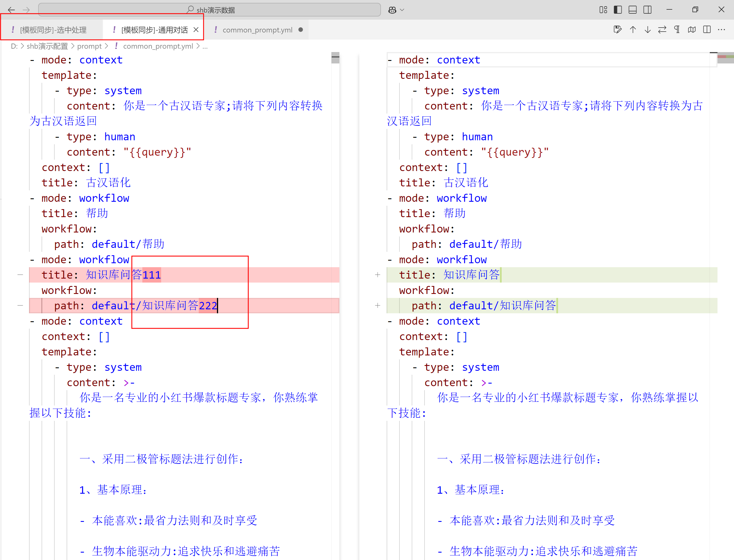Viewport: 734px width, 560px height.
Task: Toggle primary side bar visibility
Action: point(618,10)
